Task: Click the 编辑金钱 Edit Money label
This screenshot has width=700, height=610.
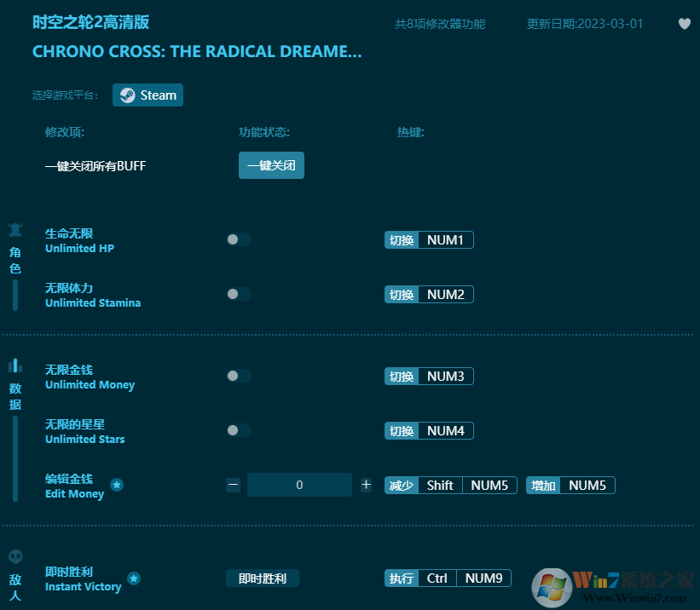Action: pos(74,486)
